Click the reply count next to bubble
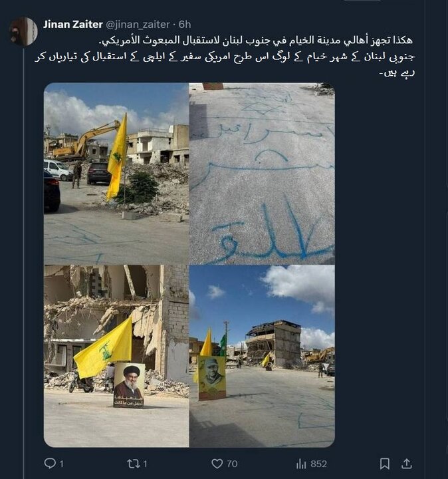Image resolution: width=448 pixels, height=479 pixels. [x=61, y=464]
